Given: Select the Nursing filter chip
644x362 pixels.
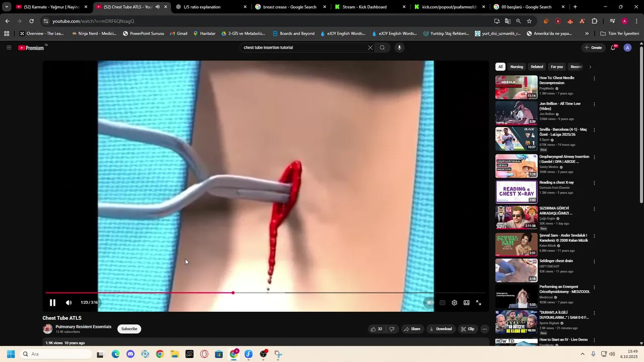Looking at the screenshot, I should (x=517, y=67).
